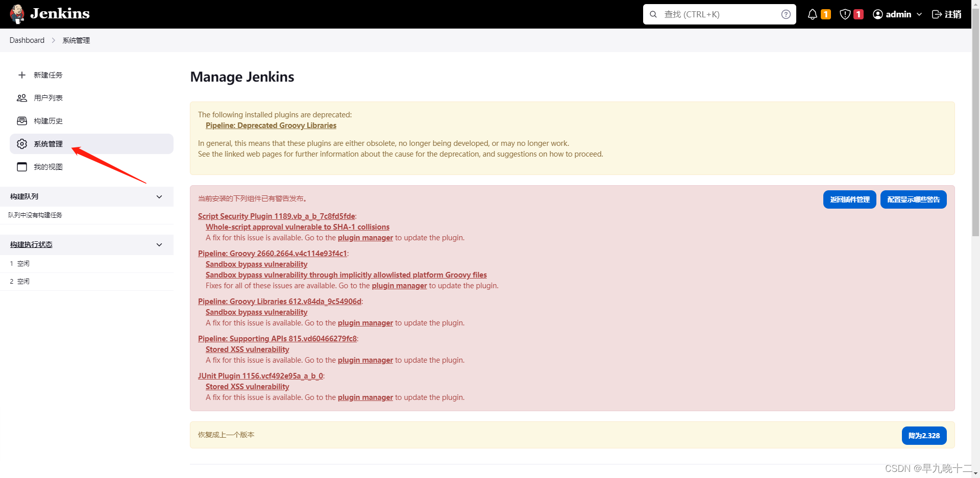Open plugin manager link under Supporting APIs 815
The height and width of the screenshot is (478, 980).
pos(365,360)
